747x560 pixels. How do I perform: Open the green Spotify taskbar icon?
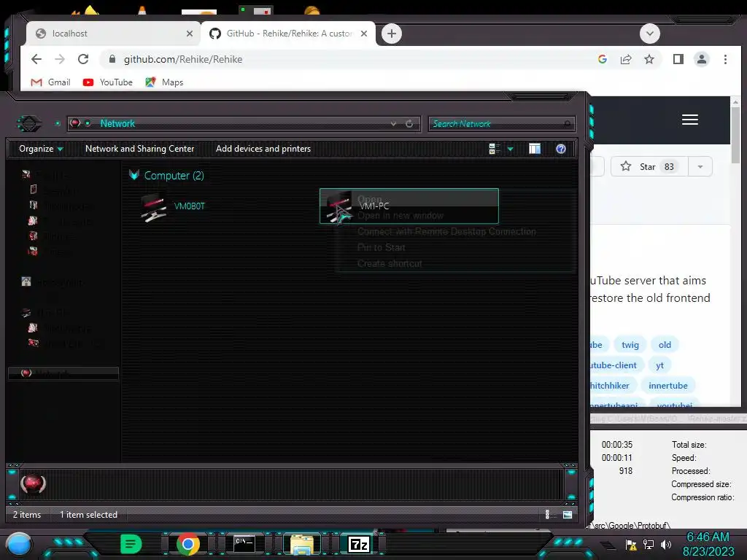[x=131, y=544]
